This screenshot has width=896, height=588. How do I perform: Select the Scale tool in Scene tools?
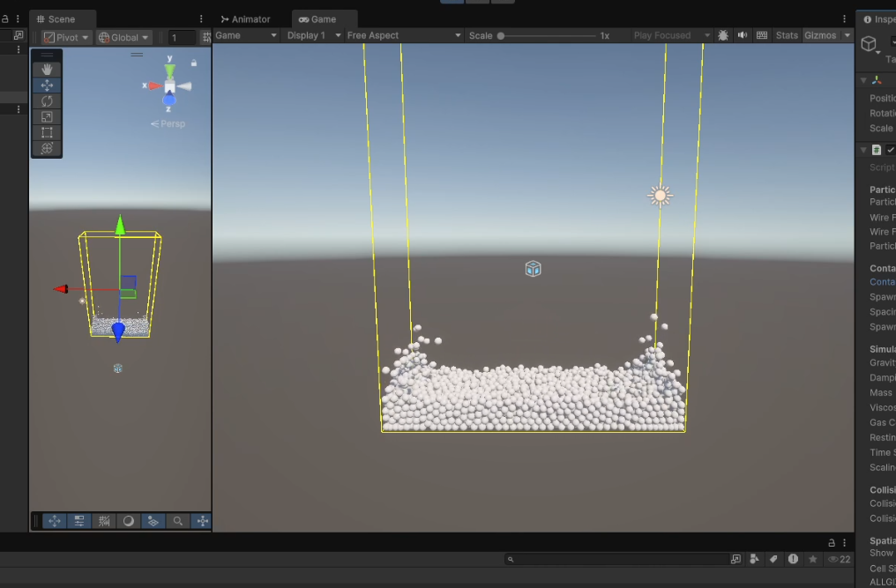click(x=47, y=117)
